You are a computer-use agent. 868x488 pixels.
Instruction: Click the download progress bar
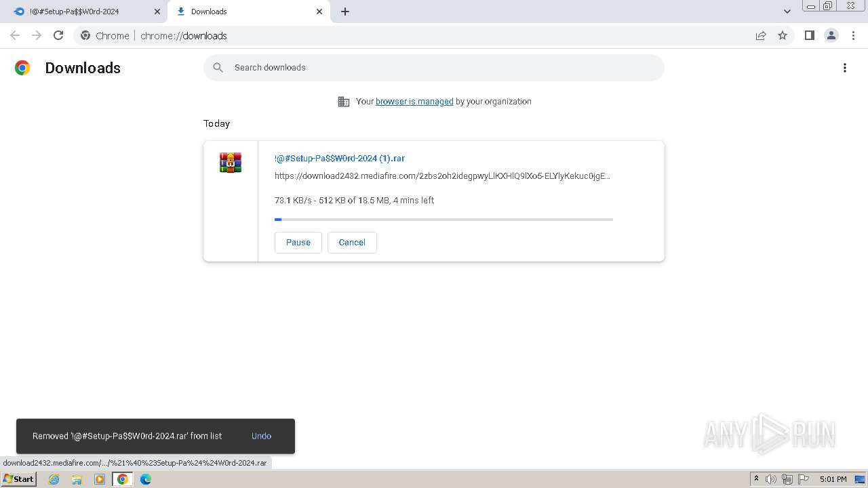tap(443, 219)
